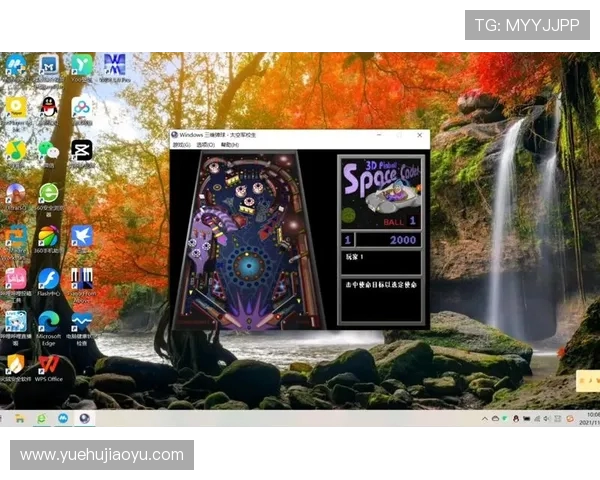Open the QQ penguin desktop icon
600x480 pixels.
tap(48, 107)
